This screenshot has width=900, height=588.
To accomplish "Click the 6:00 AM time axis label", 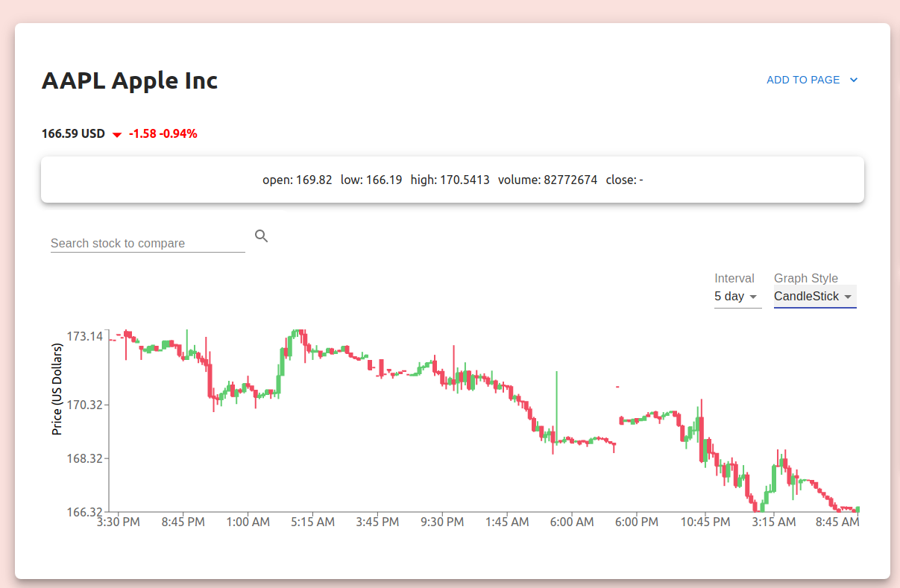I will [571, 522].
